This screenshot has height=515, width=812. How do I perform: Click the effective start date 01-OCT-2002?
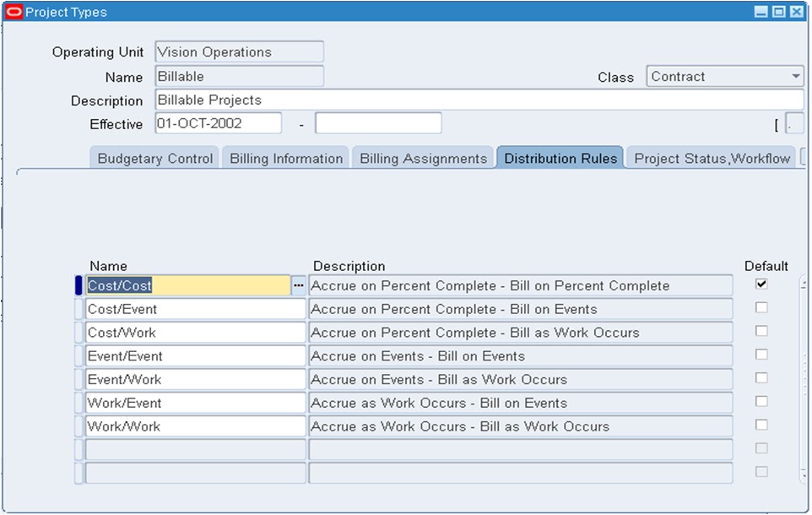pyautogui.click(x=219, y=123)
